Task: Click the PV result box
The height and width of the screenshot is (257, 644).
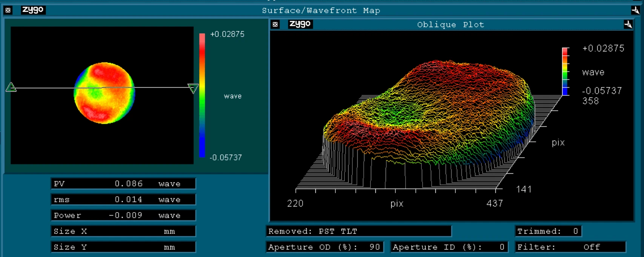Action: [123, 184]
